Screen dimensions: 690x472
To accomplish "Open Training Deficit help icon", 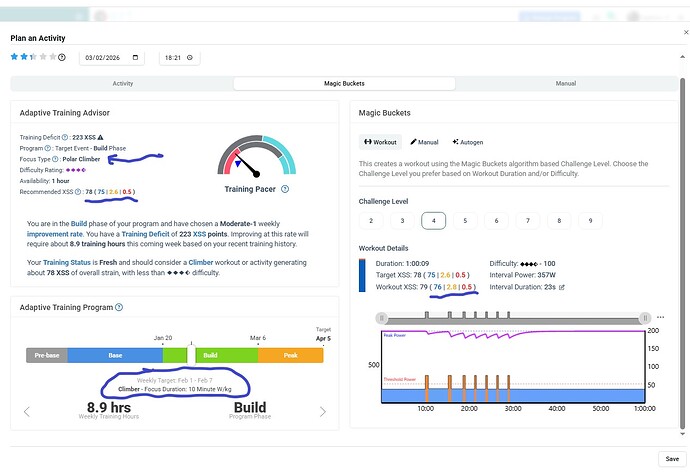I will click(64, 136).
